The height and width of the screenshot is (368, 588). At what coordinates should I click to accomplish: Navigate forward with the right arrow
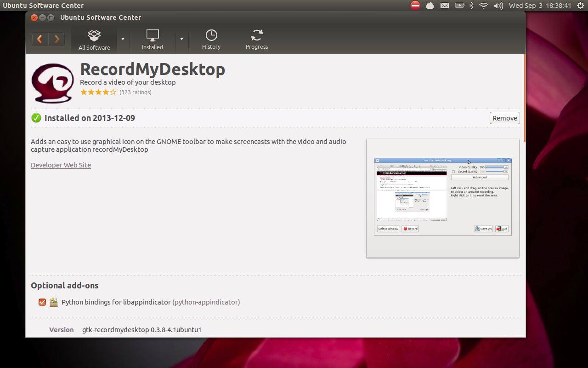tap(56, 39)
